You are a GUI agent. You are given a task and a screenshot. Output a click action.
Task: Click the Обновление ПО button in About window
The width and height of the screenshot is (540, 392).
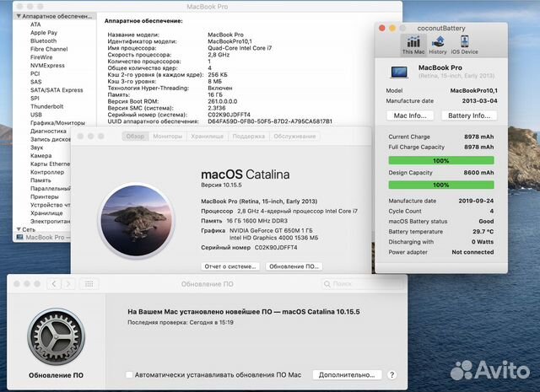pos(294,266)
